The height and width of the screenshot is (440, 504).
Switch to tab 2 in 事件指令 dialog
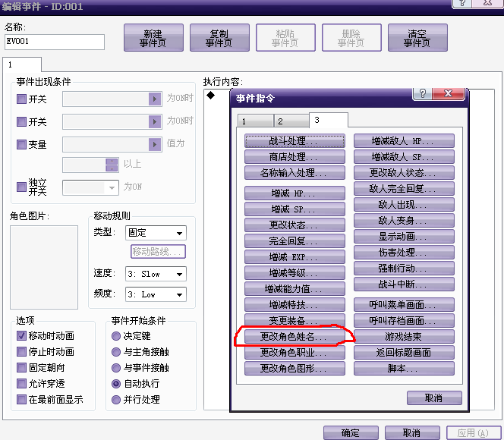(291, 121)
